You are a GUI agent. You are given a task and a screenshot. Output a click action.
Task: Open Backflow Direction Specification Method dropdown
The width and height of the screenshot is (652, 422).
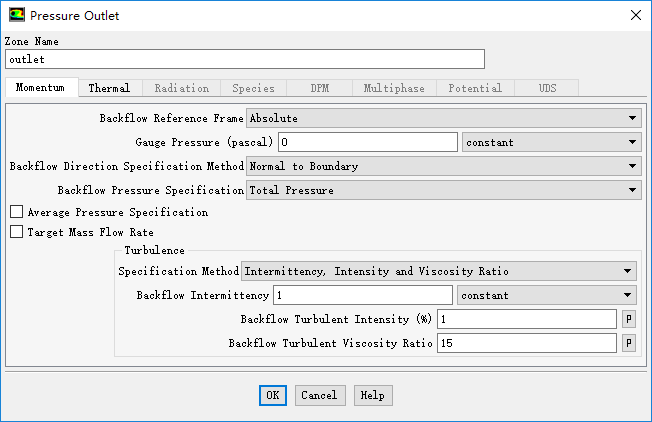point(443,166)
